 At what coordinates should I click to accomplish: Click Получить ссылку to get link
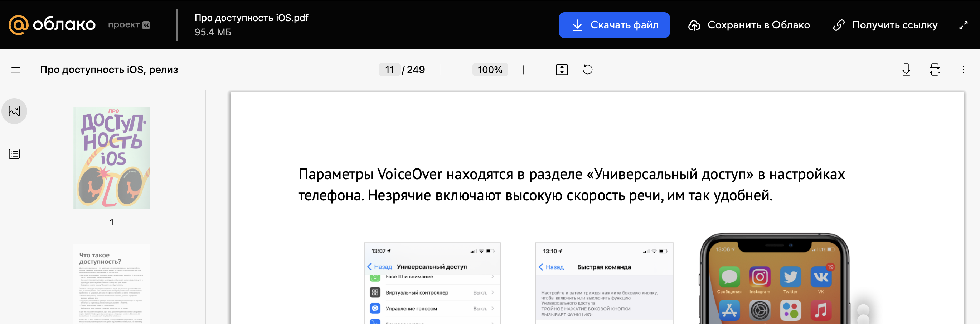click(885, 25)
